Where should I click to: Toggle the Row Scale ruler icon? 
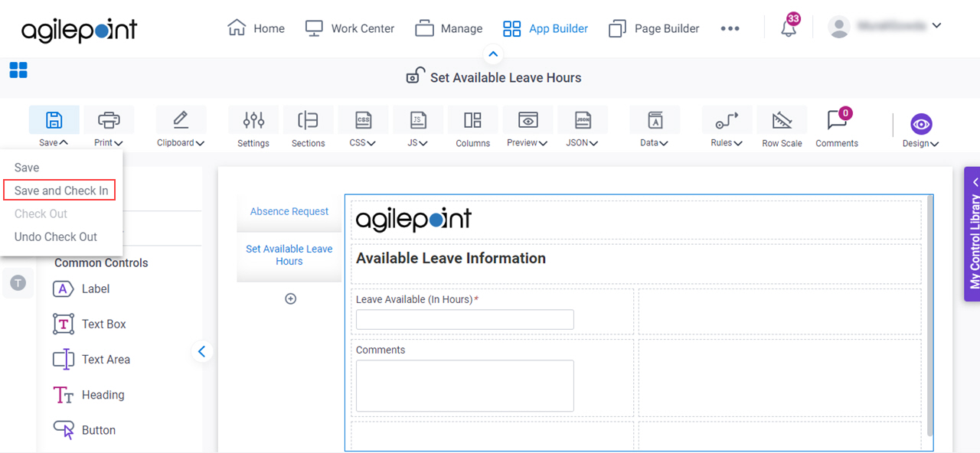coord(782,120)
